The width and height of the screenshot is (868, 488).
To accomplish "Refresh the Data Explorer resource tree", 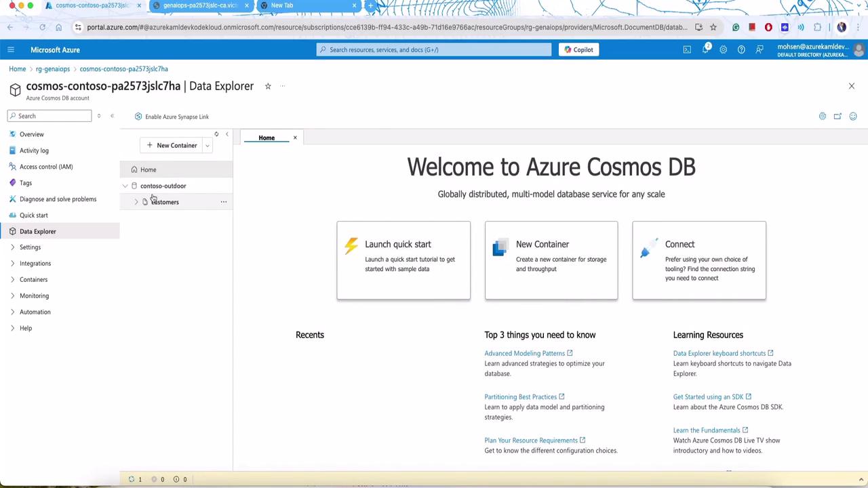I will [x=216, y=134].
